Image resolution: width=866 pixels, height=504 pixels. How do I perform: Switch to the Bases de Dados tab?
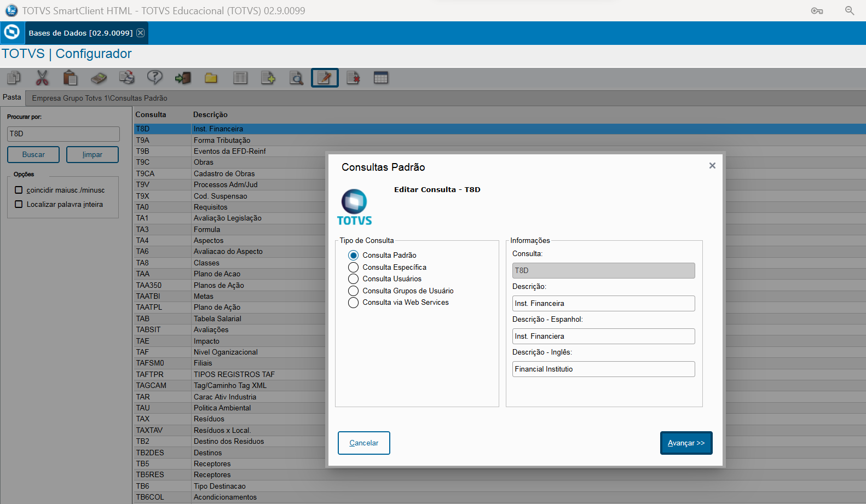[80, 33]
